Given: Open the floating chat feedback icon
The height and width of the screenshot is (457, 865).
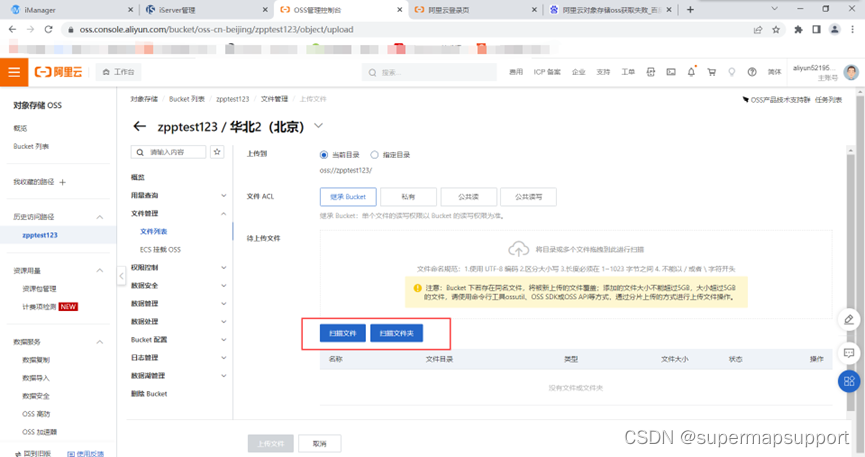Looking at the screenshot, I should coord(849,353).
